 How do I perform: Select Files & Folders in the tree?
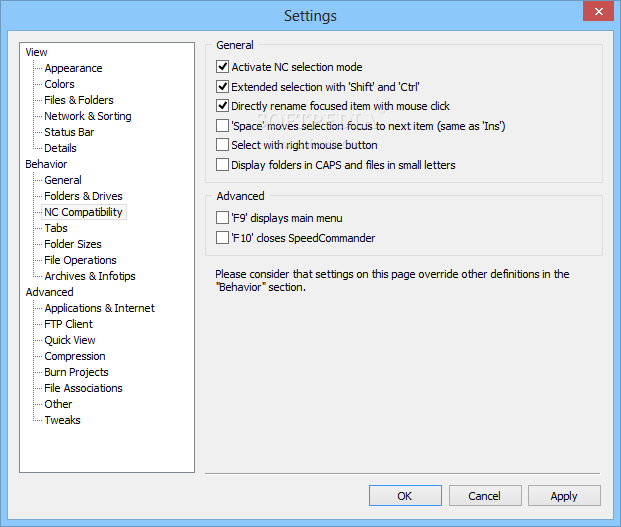[x=79, y=100]
